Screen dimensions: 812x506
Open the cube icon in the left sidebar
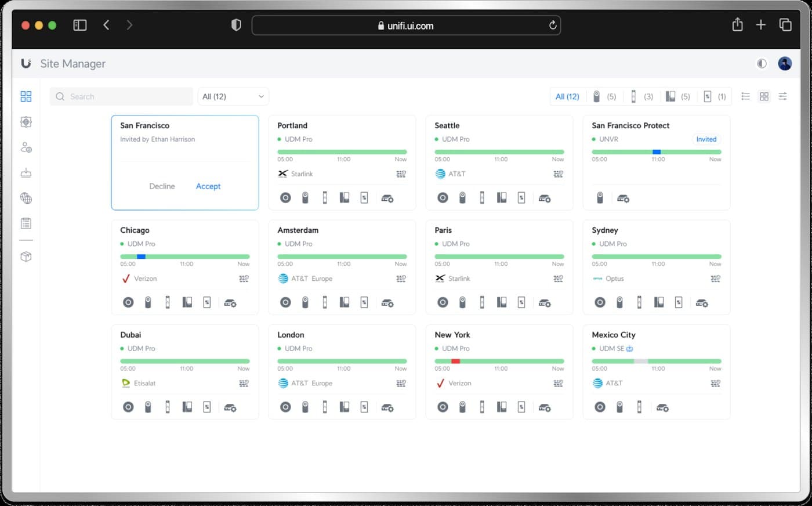(x=26, y=256)
